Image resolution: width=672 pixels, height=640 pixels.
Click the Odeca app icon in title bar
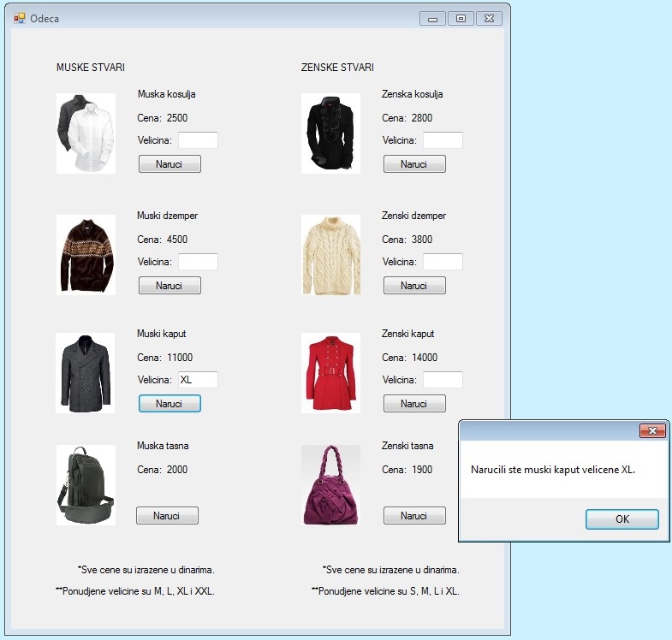[19, 18]
